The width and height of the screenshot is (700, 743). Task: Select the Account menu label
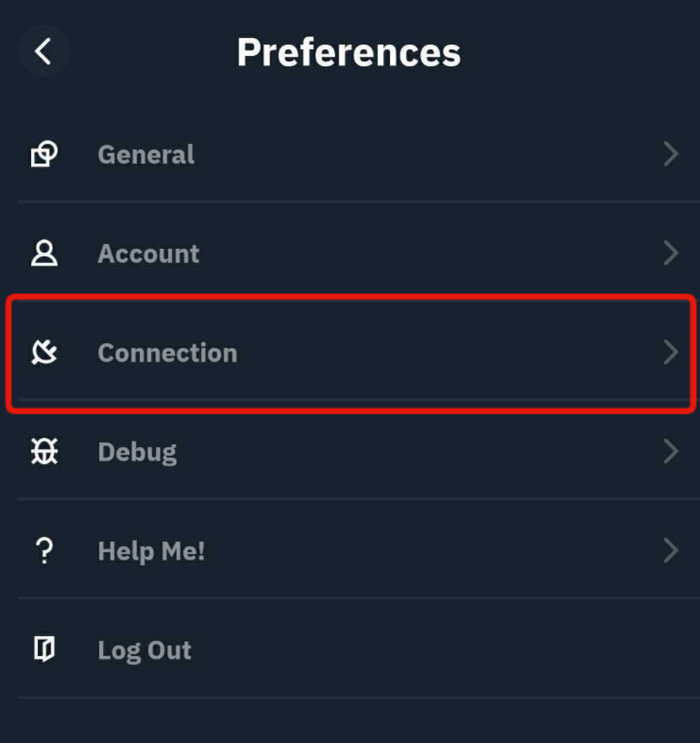(148, 253)
